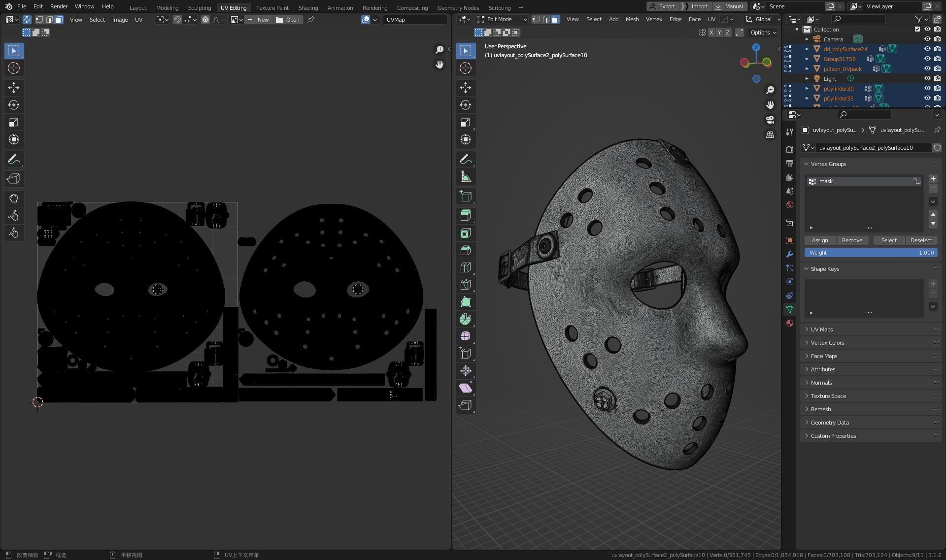
Task: Open the Material properties tab
Action: tap(790, 323)
